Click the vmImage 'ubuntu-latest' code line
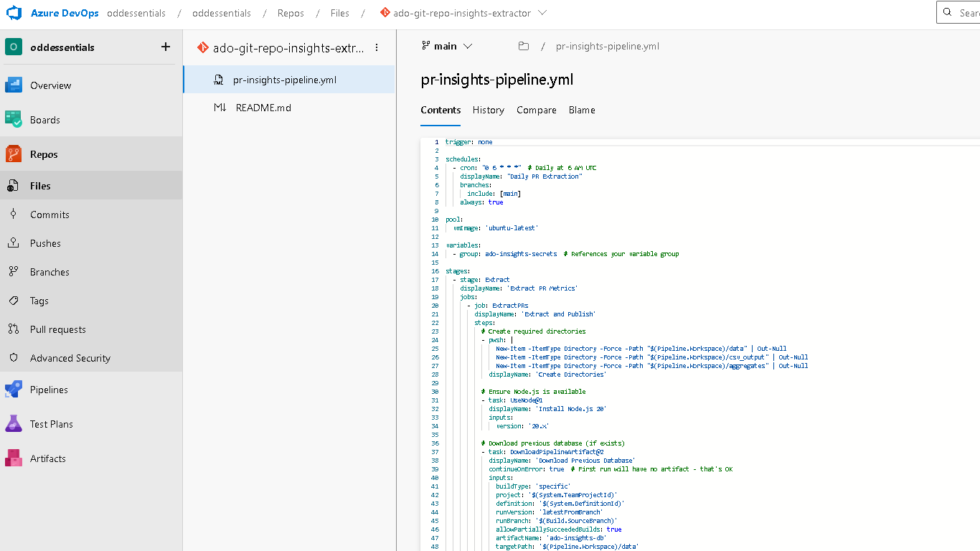The height and width of the screenshot is (551, 980). 496,228
